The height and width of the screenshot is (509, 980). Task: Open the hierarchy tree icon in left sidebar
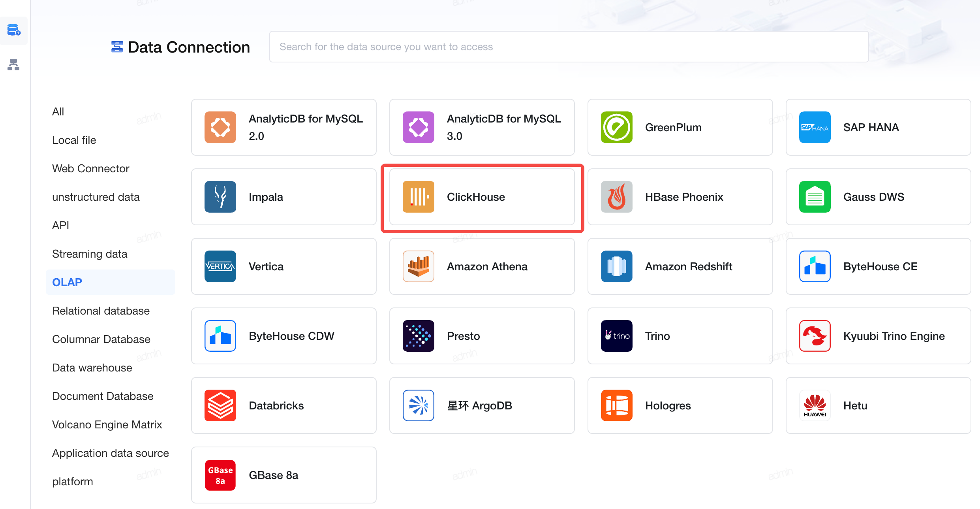tap(13, 64)
